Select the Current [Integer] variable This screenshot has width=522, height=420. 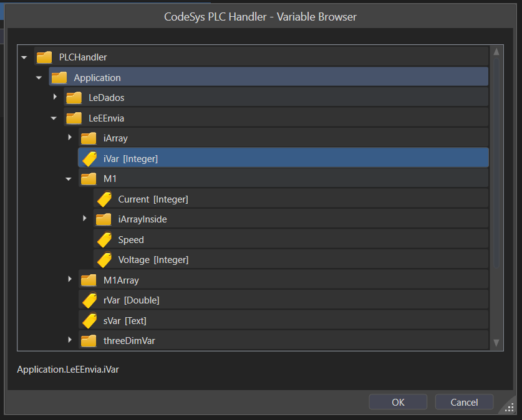point(153,199)
